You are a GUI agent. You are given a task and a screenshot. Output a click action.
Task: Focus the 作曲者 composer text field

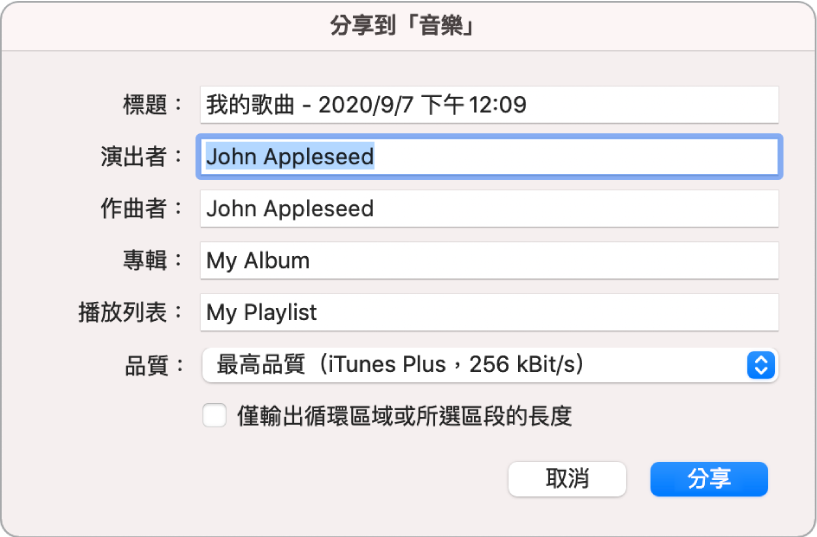(x=488, y=209)
